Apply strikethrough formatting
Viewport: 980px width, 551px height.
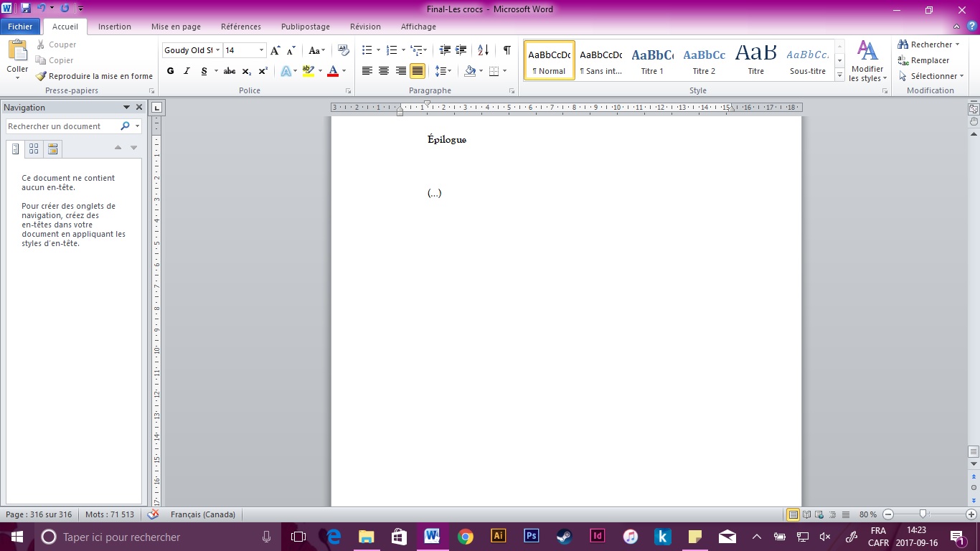pos(230,71)
